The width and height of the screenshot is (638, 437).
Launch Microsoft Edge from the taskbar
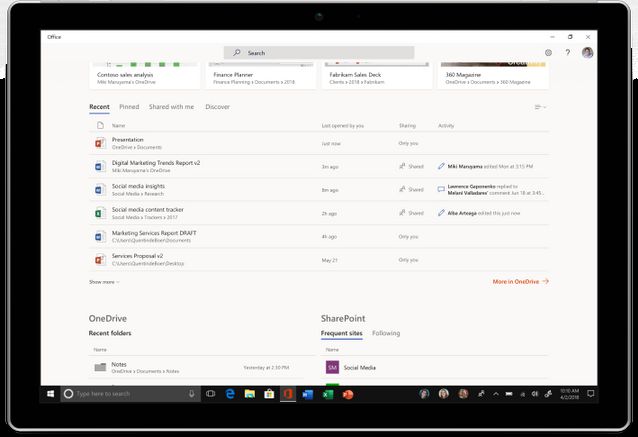pos(230,394)
